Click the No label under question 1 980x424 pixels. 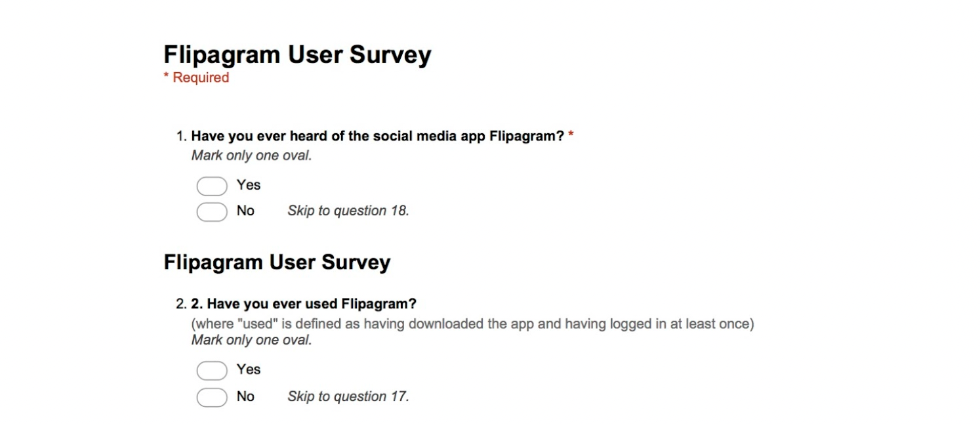245,211
